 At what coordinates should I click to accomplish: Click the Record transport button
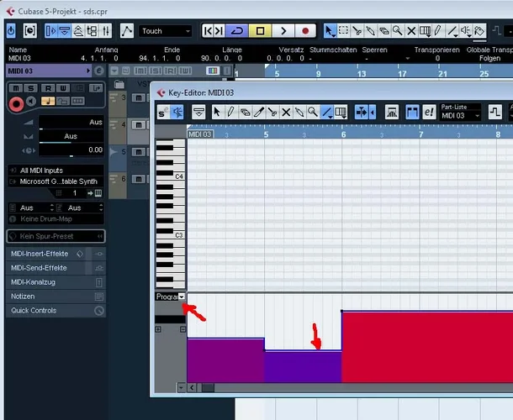(305, 31)
